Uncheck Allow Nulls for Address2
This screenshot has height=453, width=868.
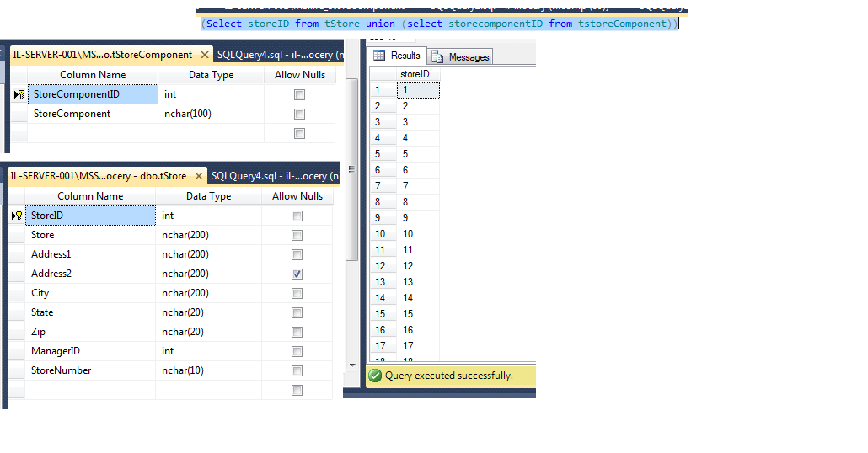pos(297,274)
